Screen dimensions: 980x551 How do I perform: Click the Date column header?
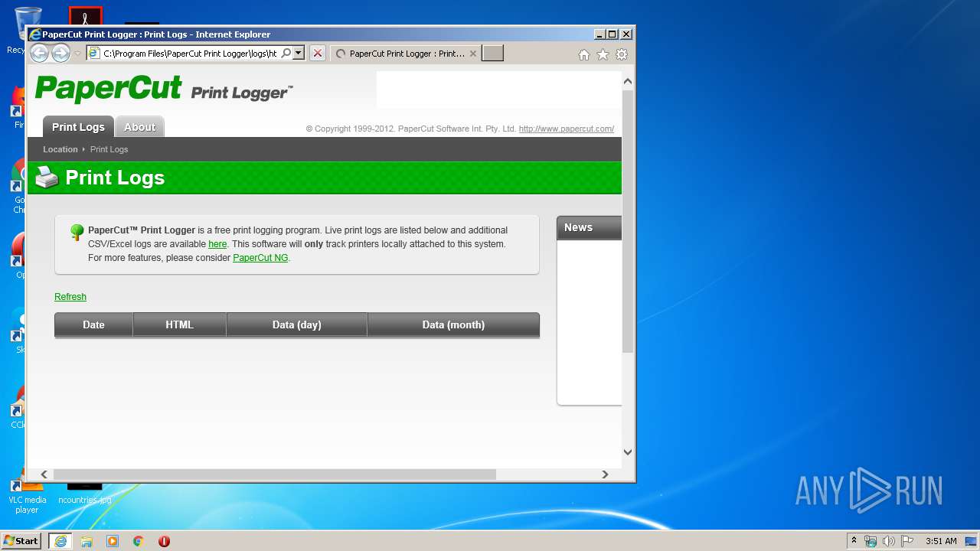(x=93, y=324)
